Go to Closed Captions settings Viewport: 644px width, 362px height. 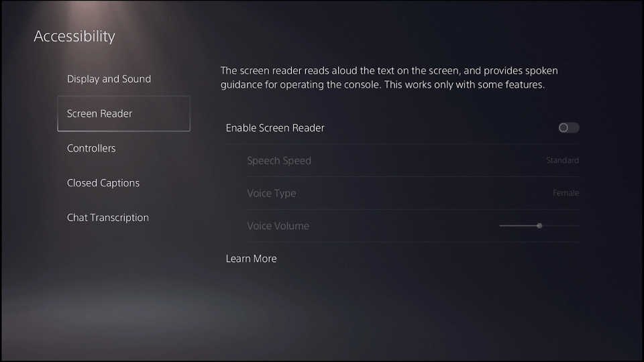(103, 183)
